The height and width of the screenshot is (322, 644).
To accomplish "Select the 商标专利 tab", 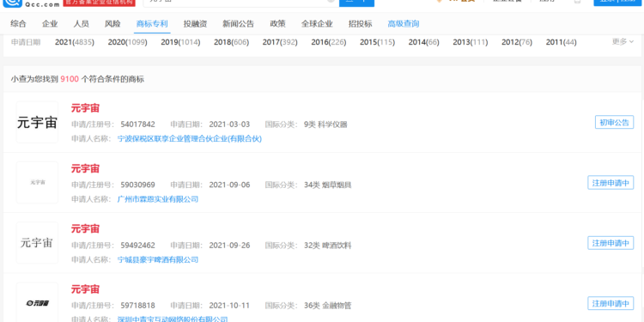I will coord(152,24).
